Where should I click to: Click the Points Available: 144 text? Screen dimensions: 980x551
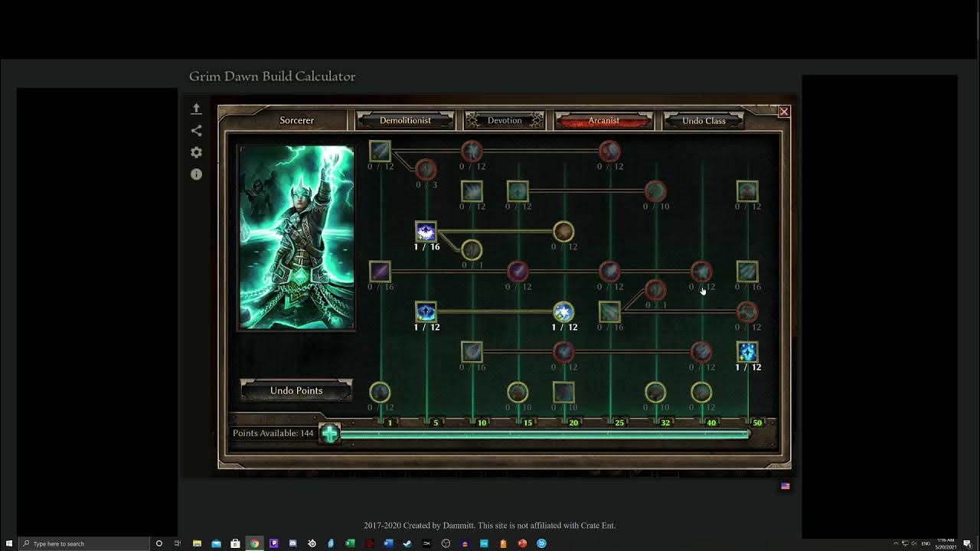[x=273, y=433]
